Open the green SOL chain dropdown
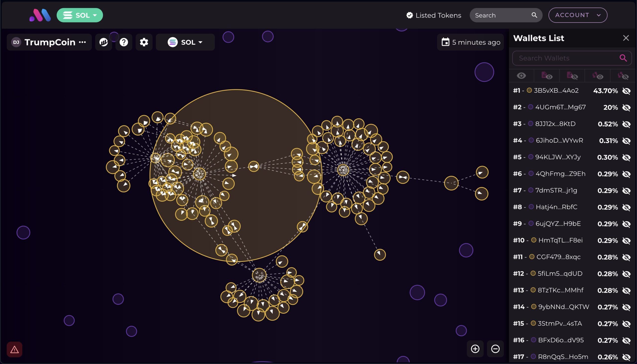The image size is (637, 364). point(80,15)
